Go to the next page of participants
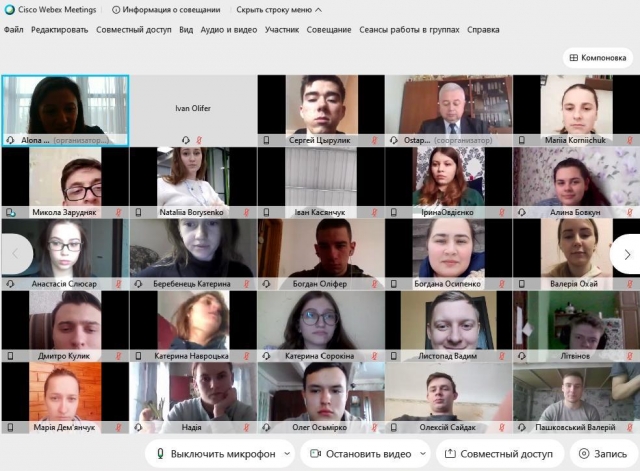 pyautogui.click(x=627, y=254)
